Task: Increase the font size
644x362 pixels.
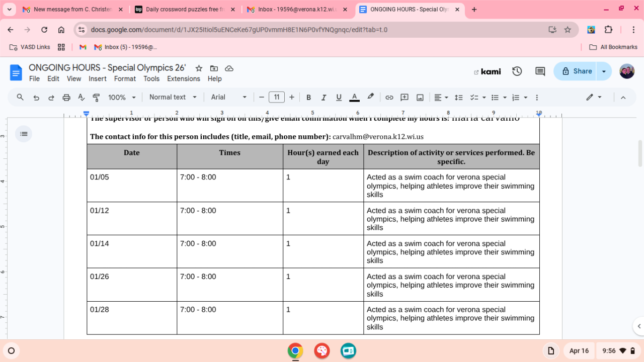Action: tap(291, 98)
